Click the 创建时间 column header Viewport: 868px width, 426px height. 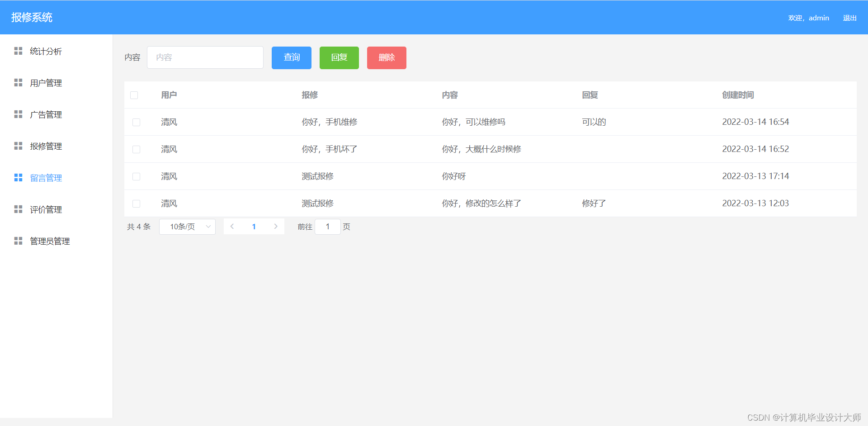[x=738, y=95]
